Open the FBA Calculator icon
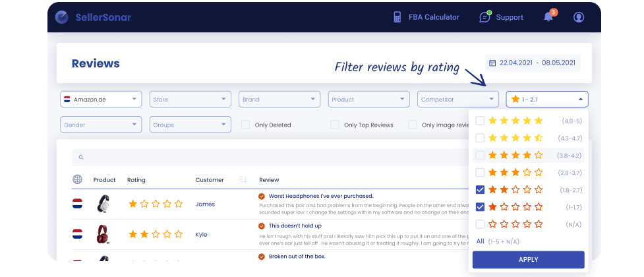The width and height of the screenshot is (644, 277). coord(397,17)
